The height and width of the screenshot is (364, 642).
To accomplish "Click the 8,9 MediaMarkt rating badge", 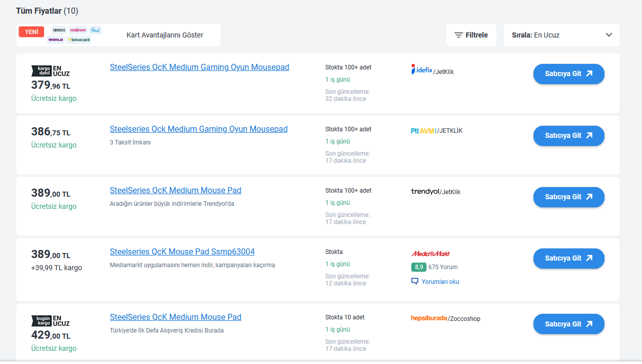I will click(x=418, y=267).
